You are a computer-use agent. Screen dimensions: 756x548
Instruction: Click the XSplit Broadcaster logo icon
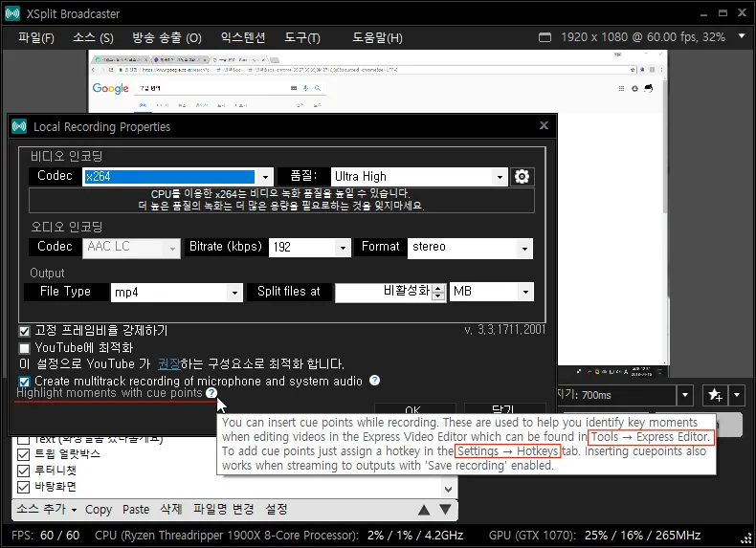(x=12, y=13)
